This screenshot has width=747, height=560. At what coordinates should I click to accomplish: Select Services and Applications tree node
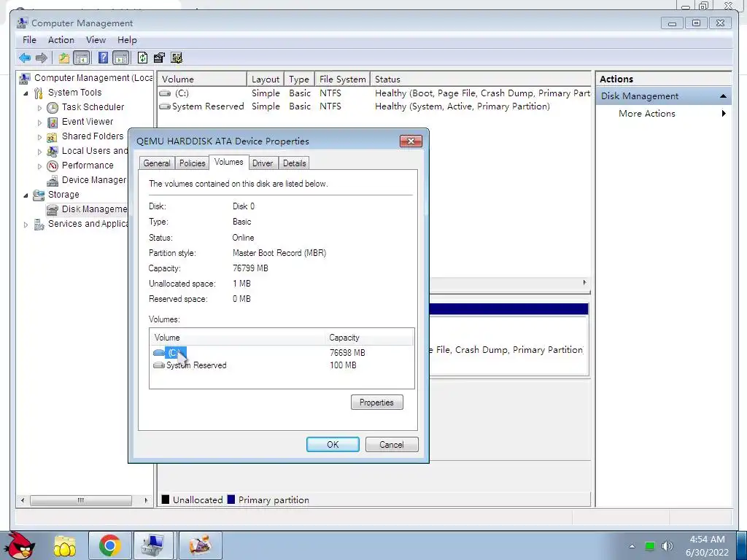pos(88,224)
